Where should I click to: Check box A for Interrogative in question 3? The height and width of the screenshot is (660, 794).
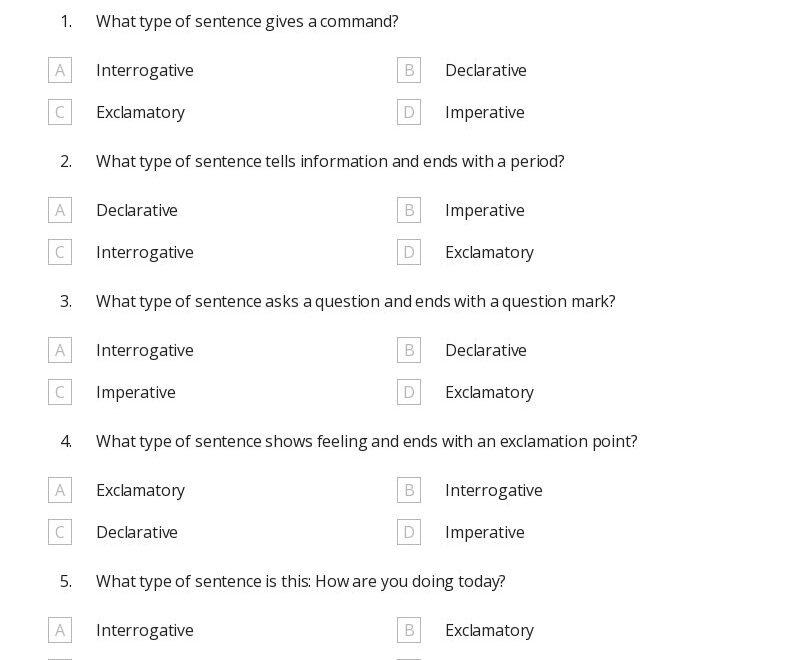[x=60, y=350]
